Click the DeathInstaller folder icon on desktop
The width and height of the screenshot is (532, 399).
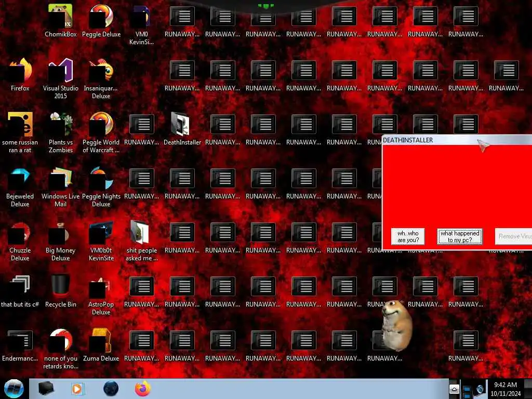(x=182, y=129)
